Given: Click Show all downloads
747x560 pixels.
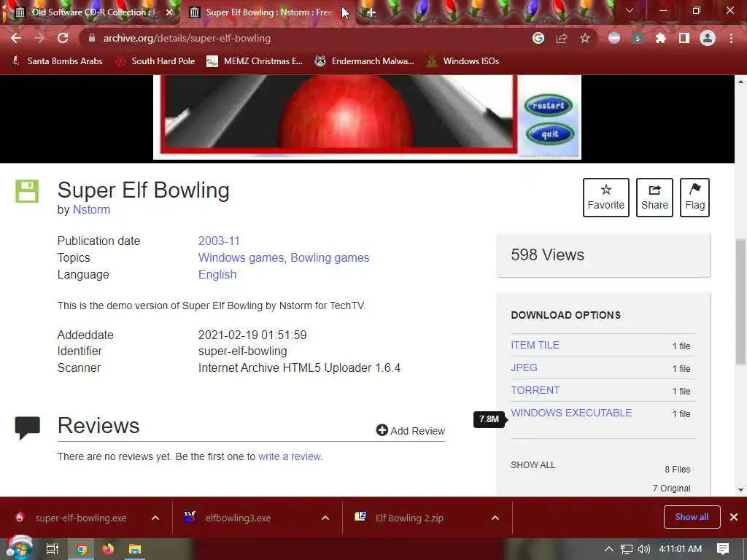Looking at the screenshot, I should coord(692,517).
